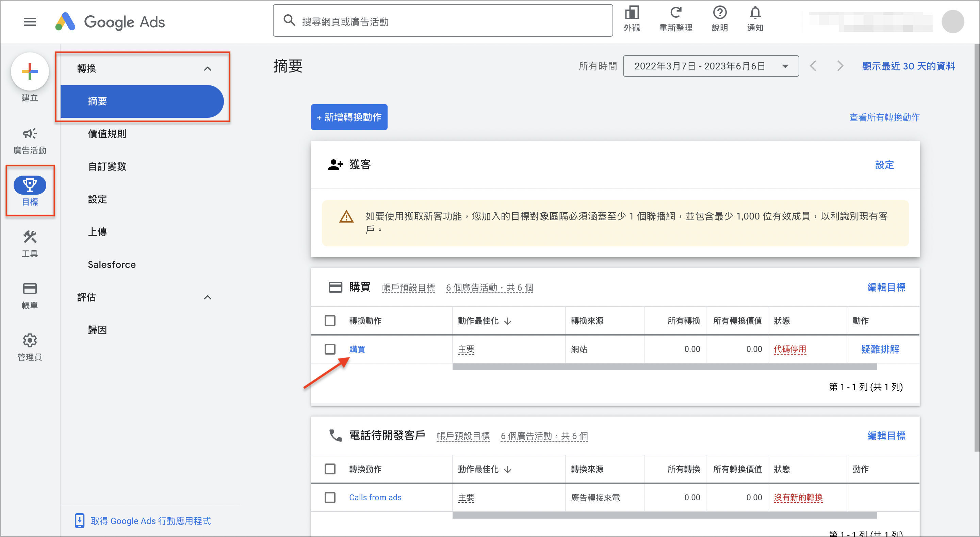Open the hamburger main menu
The width and height of the screenshot is (980, 537).
coord(30,22)
